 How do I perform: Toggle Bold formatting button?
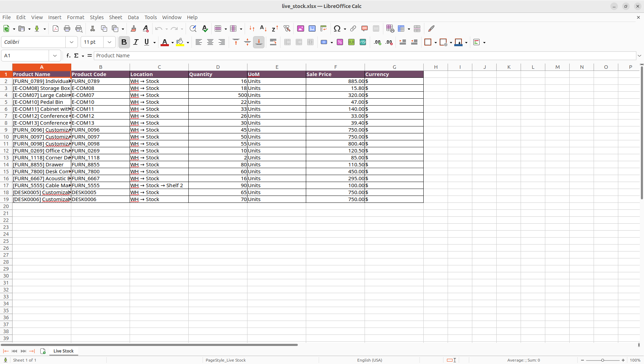pos(124,42)
